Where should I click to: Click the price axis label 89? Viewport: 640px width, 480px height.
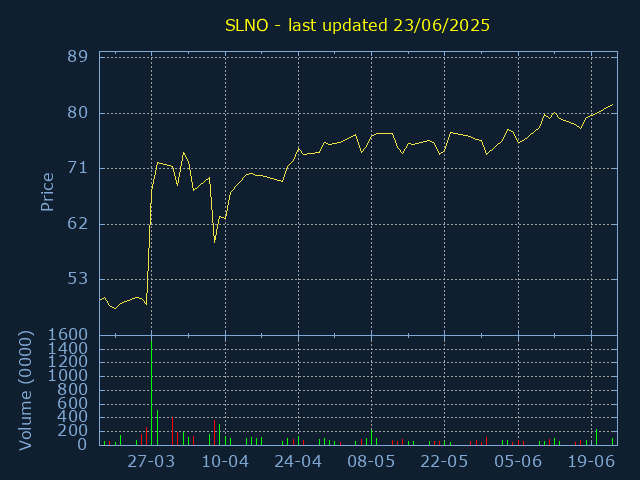click(x=78, y=57)
